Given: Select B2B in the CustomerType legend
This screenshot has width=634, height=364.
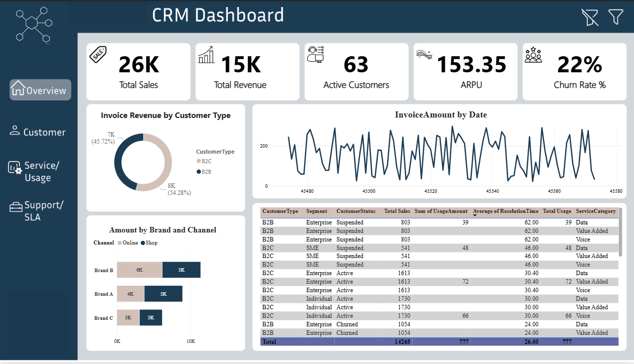Looking at the screenshot, I should (204, 172).
